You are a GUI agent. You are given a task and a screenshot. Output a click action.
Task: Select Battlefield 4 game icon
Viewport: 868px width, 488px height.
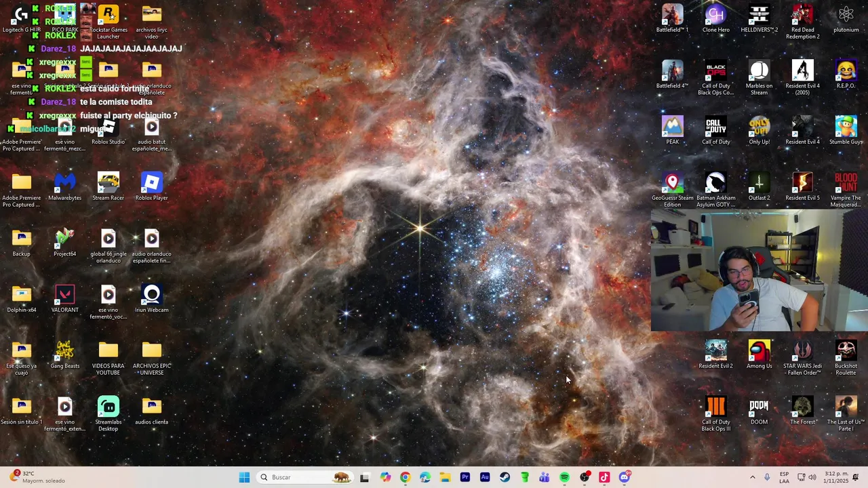(673, 75)
